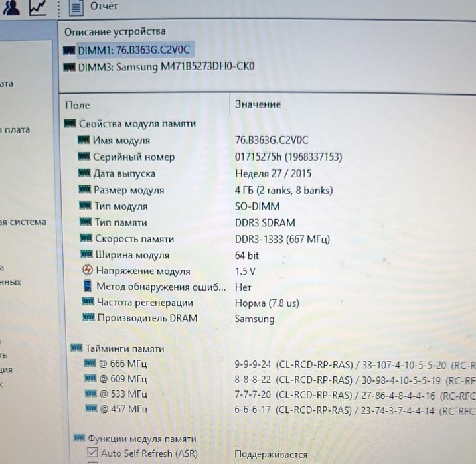Click icon beside Скорость памяти
Screen dimensions: 476x464
click(x=86, y=238)
